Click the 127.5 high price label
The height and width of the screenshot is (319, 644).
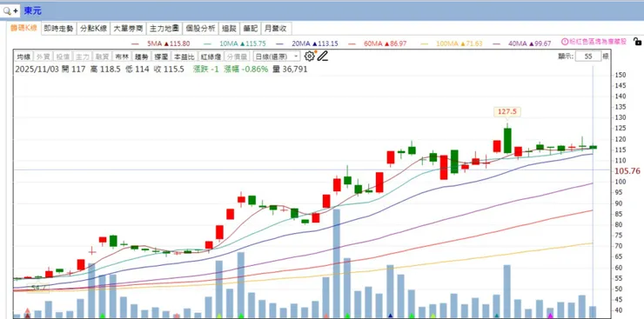coord(507,112)
